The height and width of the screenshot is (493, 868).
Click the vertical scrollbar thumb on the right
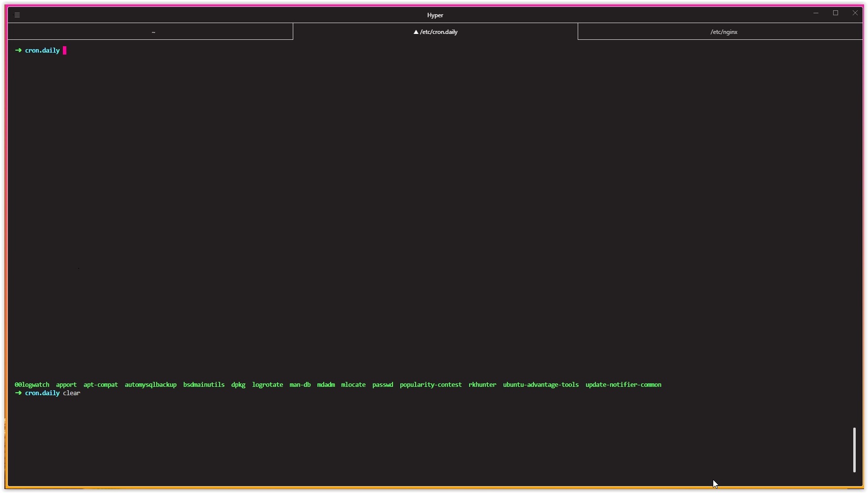point(855,449)
